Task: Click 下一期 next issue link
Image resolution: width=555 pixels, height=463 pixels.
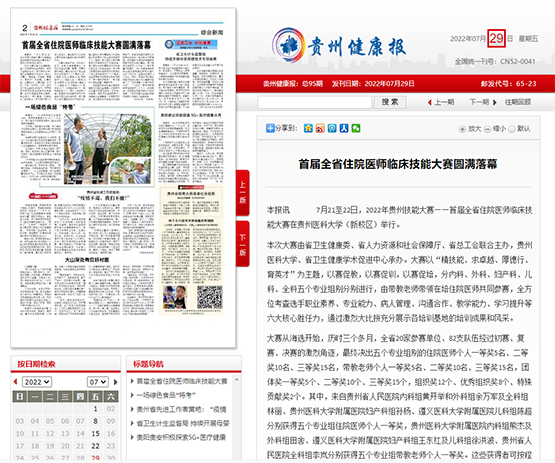Action: (x=479, y=102)
